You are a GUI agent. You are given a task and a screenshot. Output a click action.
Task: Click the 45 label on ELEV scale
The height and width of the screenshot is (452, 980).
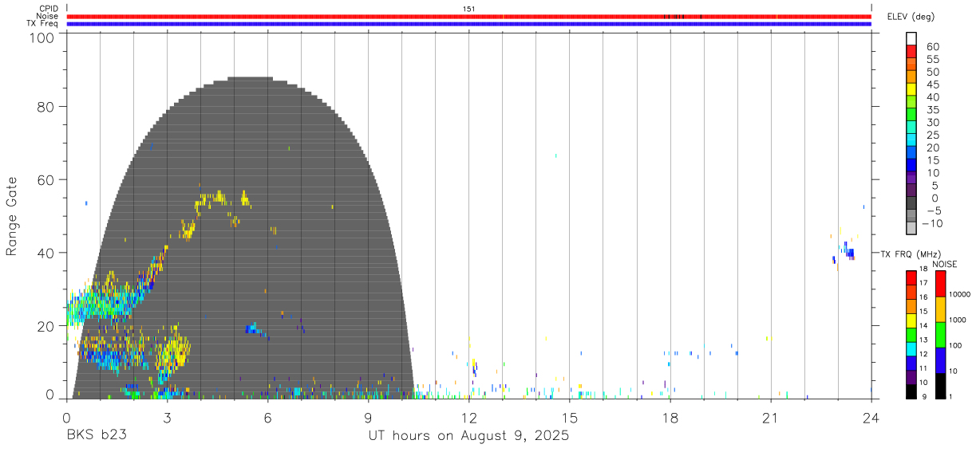pyautogui.click(x=931, y=85)
